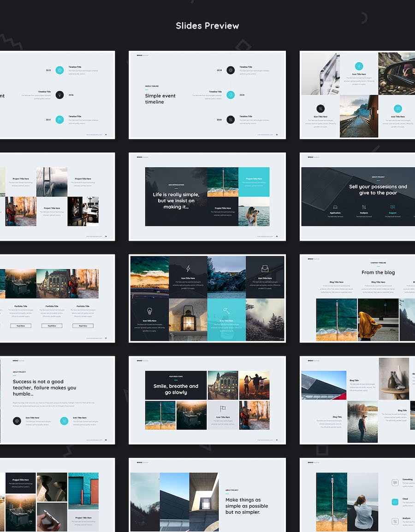Viewport: 415px width, 532px height.
Task: Click the envelope icon in the dark tile
Action: click(x=265, y=268)
